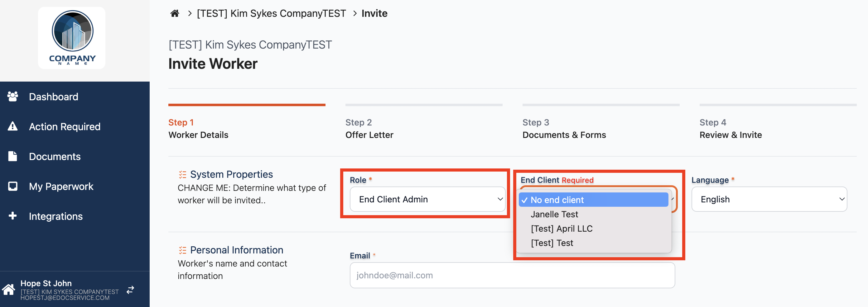Screen dimensions: 868x307
Task: Select '[Test] Test' end client option
Action: (x=593, y=243)
